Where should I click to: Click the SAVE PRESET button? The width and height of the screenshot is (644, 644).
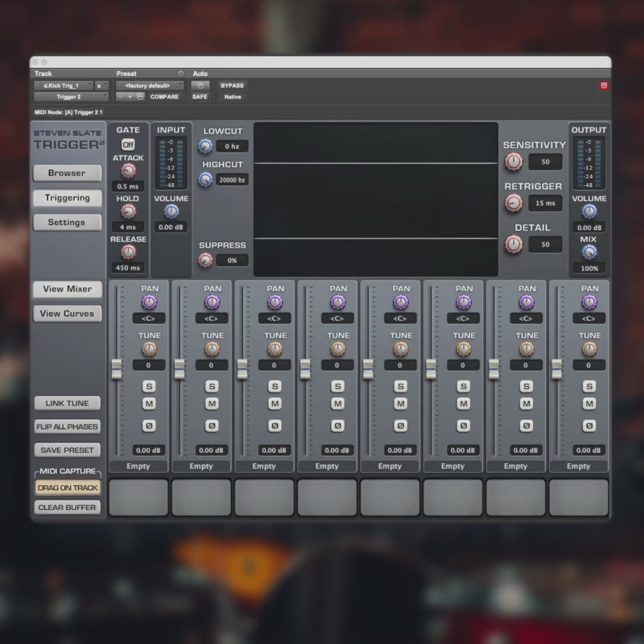click(67, 450)
